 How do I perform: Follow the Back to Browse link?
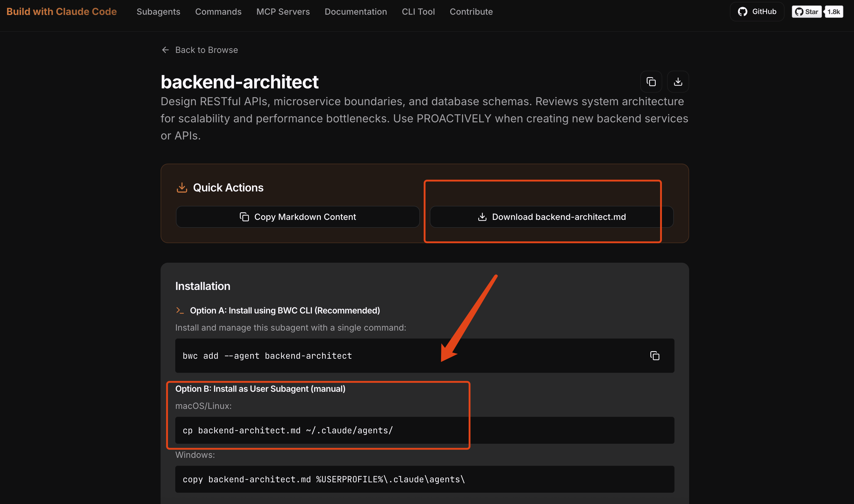click(x=206, y=50)
